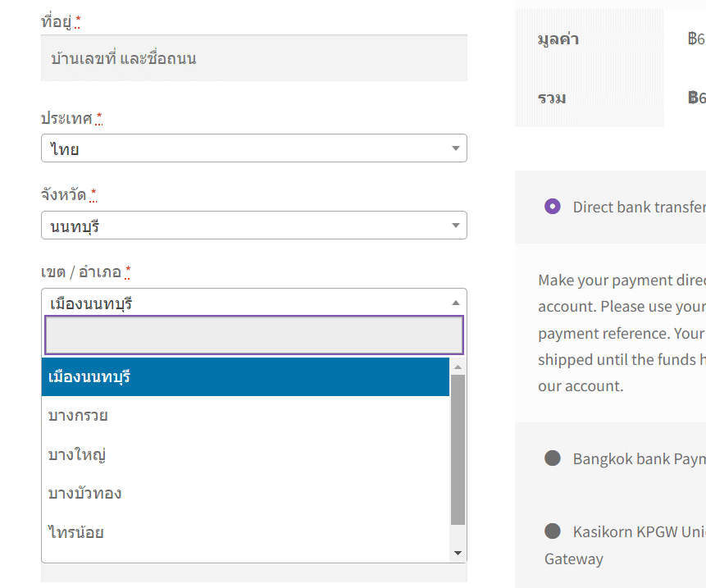Select the highlighted เมืองนนทบุรี option
706x588 pixels.
pos(245,377)
